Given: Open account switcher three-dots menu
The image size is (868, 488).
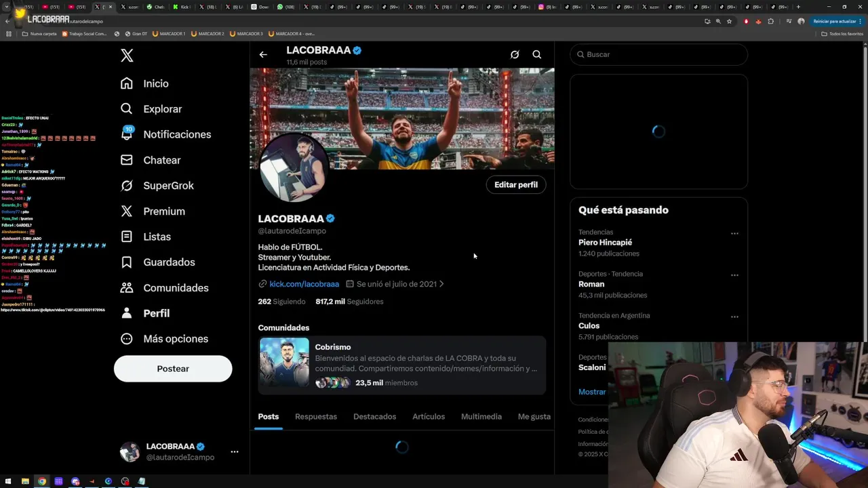Looking at the screenshot, I should 234,451.
